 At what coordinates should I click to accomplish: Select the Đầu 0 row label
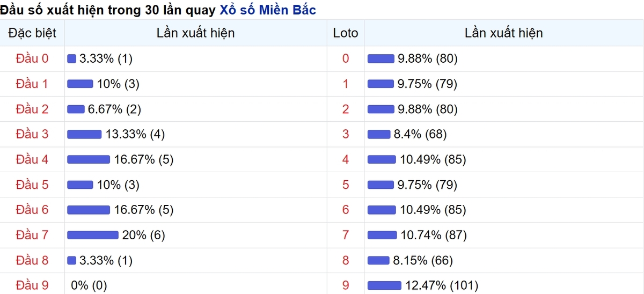(32, 58)
